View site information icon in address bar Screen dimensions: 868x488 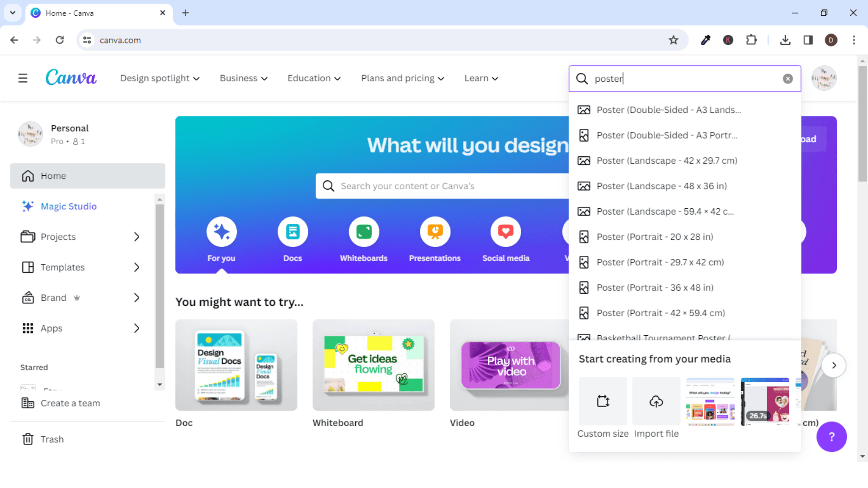87,40
